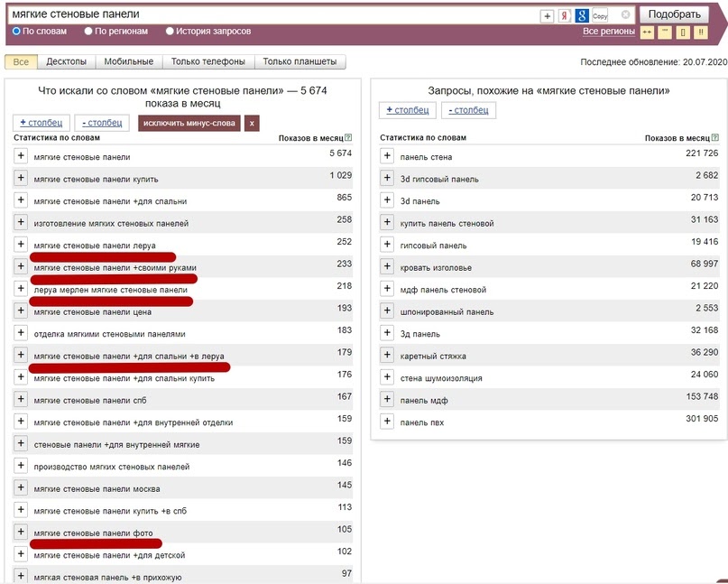Click '+ столбец' in similar queries panel
Screen dimensions: 728x584
[408, 110]
